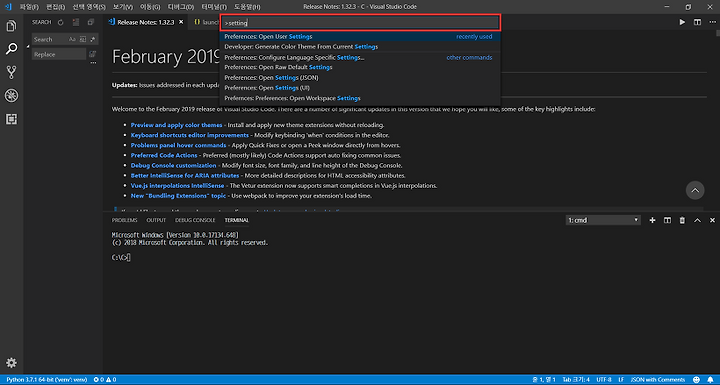Go to line via cursor position indicator

[544, 379]
